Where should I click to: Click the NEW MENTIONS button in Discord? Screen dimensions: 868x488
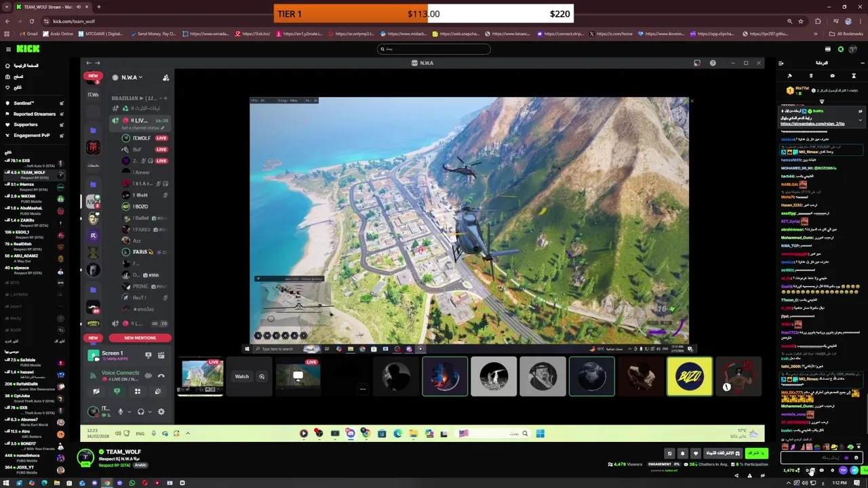[140, 338]
